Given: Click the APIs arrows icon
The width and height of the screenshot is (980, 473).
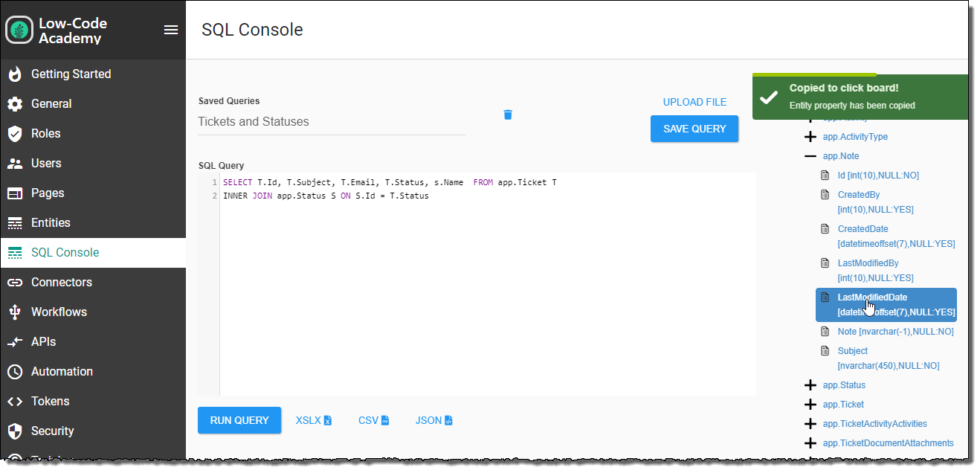Looking at the screenshot, I should click(15, 341).
